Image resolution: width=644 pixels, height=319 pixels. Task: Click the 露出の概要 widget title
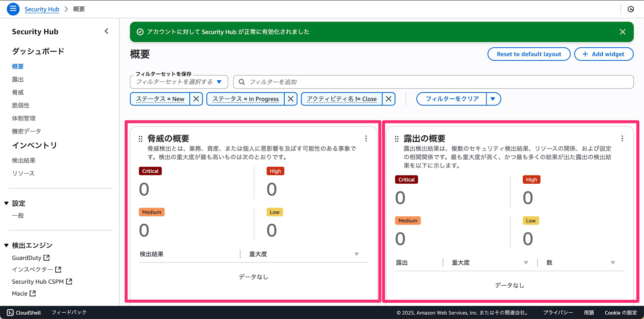[424, 139]
